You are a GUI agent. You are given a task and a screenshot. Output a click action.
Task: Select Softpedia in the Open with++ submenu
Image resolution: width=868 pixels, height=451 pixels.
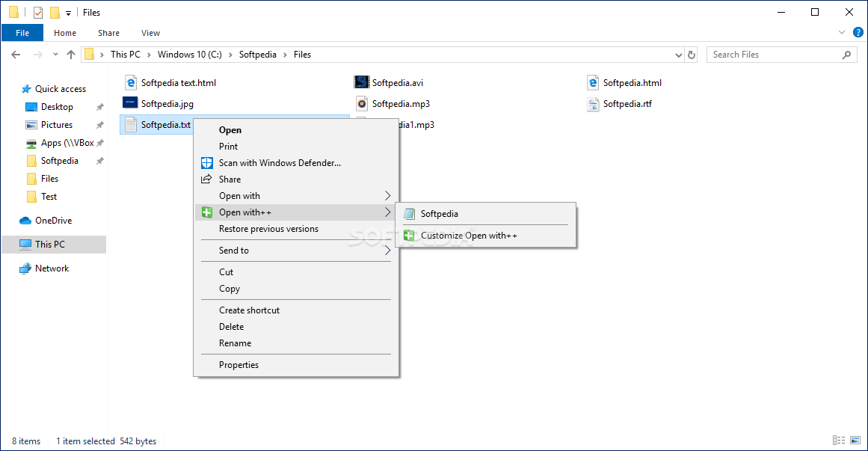485,213
